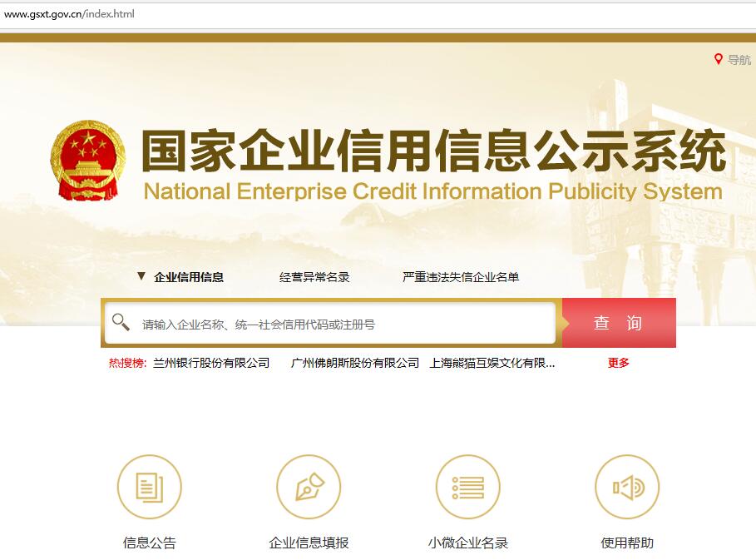Click the red 更多 link
The image size is (756, 560).
619,363
